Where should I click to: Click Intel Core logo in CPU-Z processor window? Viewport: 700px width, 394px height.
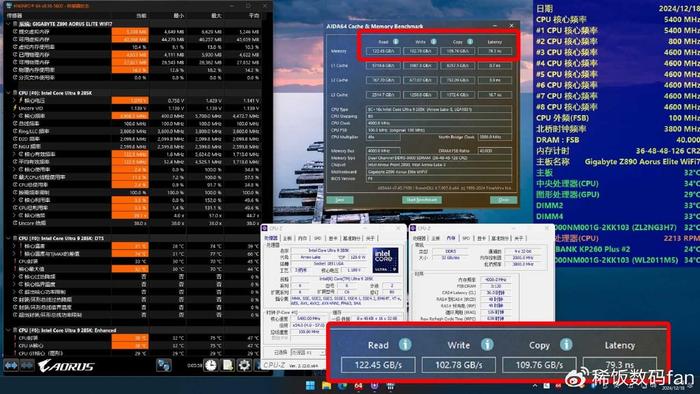(385, 261)
